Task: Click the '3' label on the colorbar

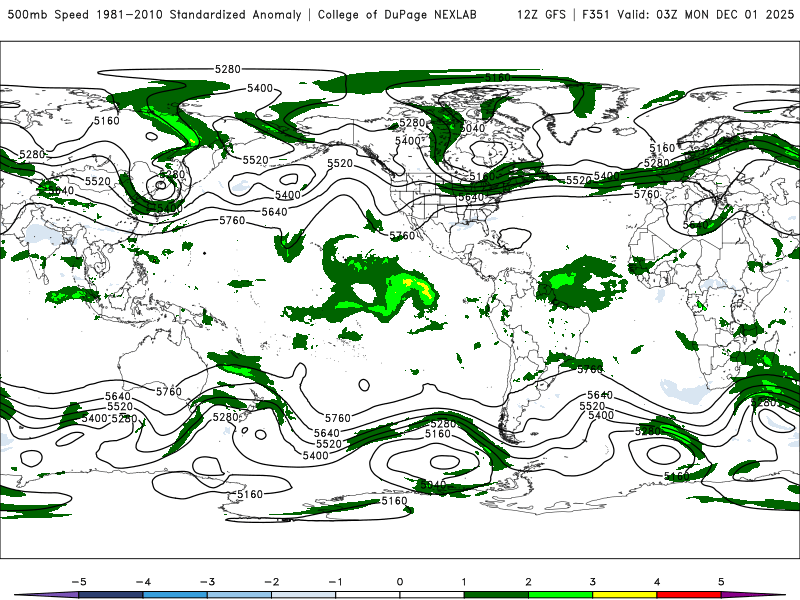Action: coord(592,582)
